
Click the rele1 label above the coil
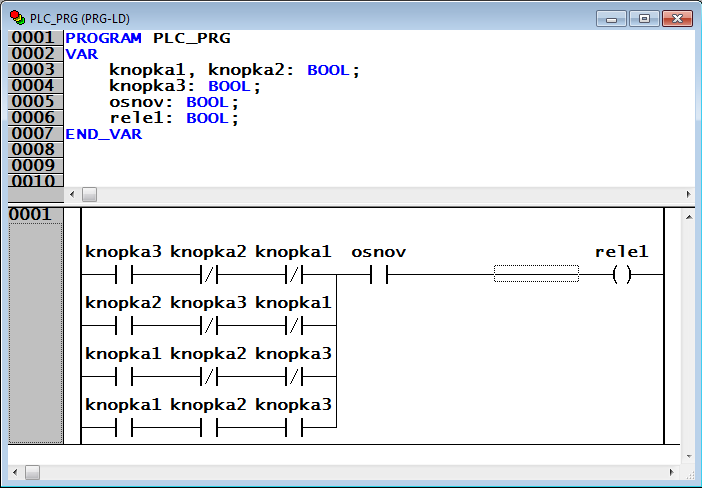621,252
